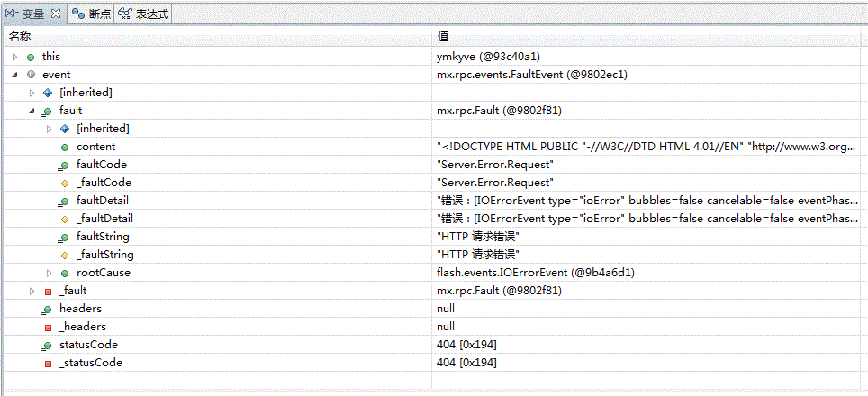Click the yellow diamond beside '_faultDetail'
868x396 pixels.
tap(65, 219)
